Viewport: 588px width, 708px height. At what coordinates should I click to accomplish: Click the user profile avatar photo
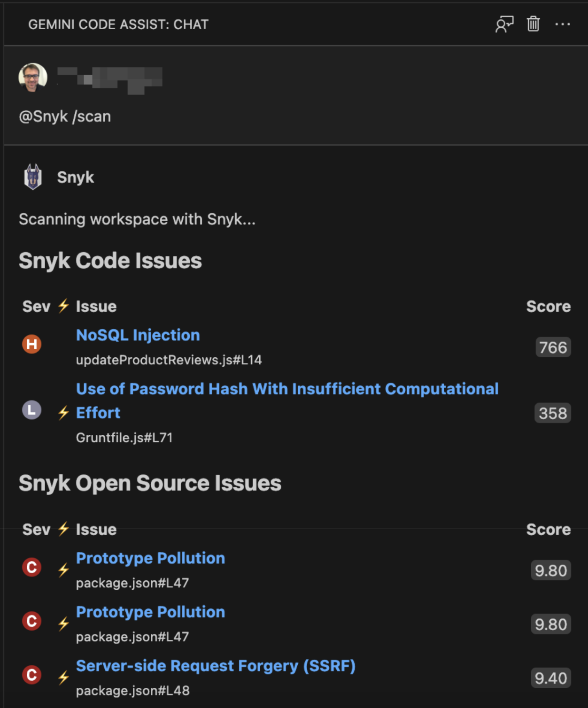(x=33, y=77)
